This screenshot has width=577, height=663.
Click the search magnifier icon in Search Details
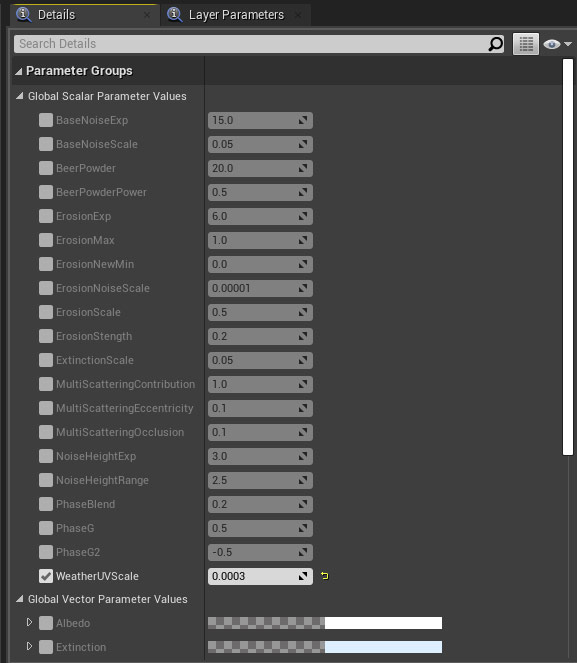(495, 44)
